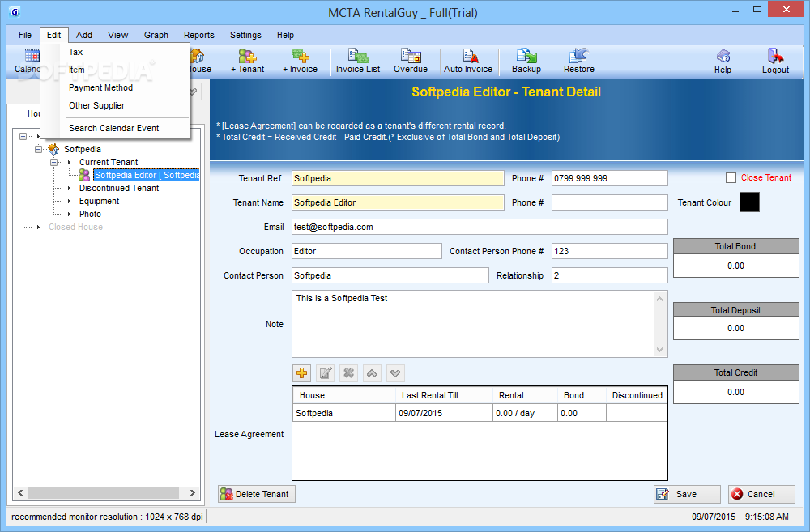The image size is (810, 532).
Task: Move the lease agreement down arrow icon
Action: (395, 373)
